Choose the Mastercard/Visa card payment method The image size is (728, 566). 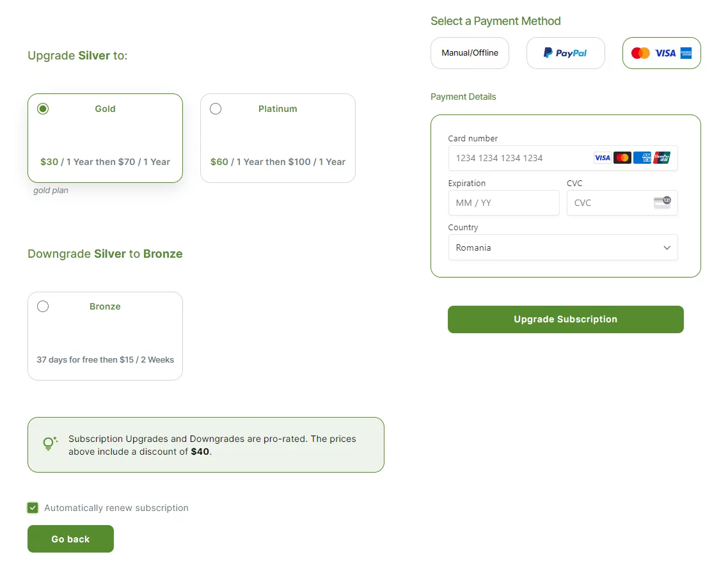coord(661,53)
